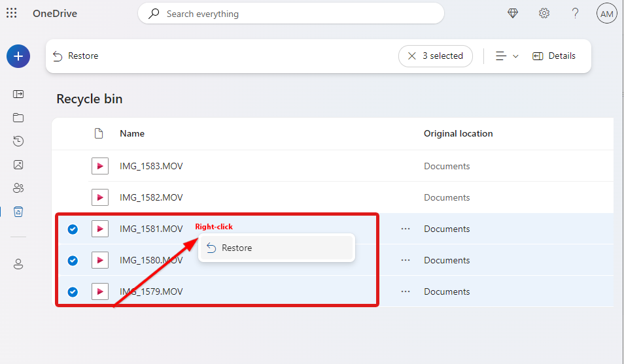Uncheck the IMG_1580.MOV checkbox
The height and width of the screenshot is (364, 624).
point(73,261)
